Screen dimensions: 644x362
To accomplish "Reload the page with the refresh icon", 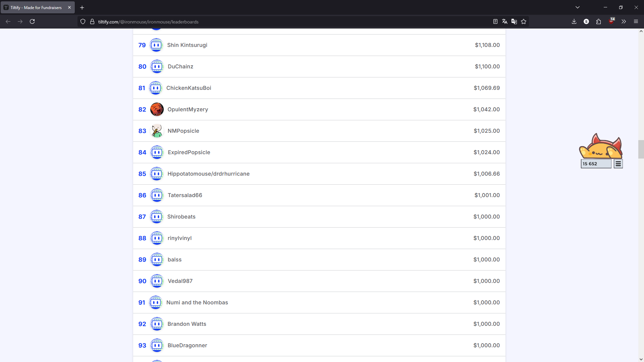I will 32,21.
